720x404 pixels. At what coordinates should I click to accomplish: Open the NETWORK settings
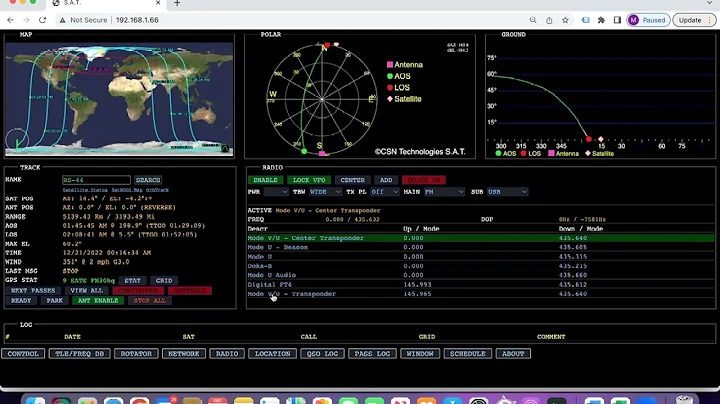(x=184, y=354)
